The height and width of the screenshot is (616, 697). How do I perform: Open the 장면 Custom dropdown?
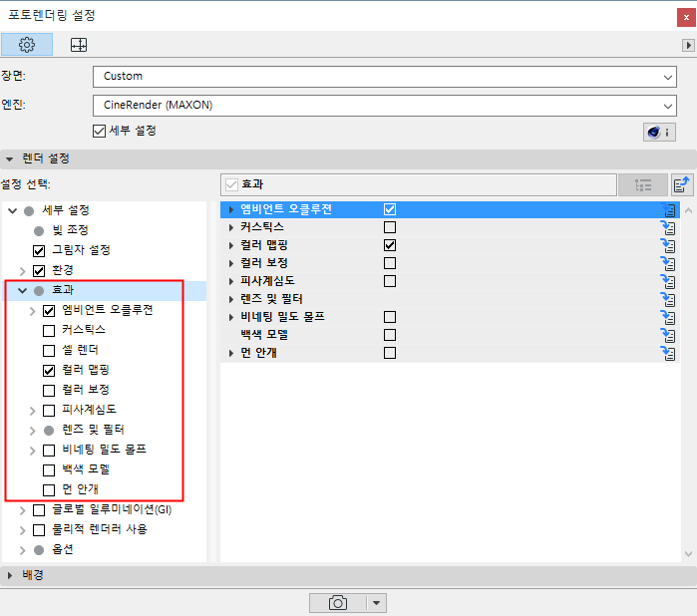pos(385,77)
